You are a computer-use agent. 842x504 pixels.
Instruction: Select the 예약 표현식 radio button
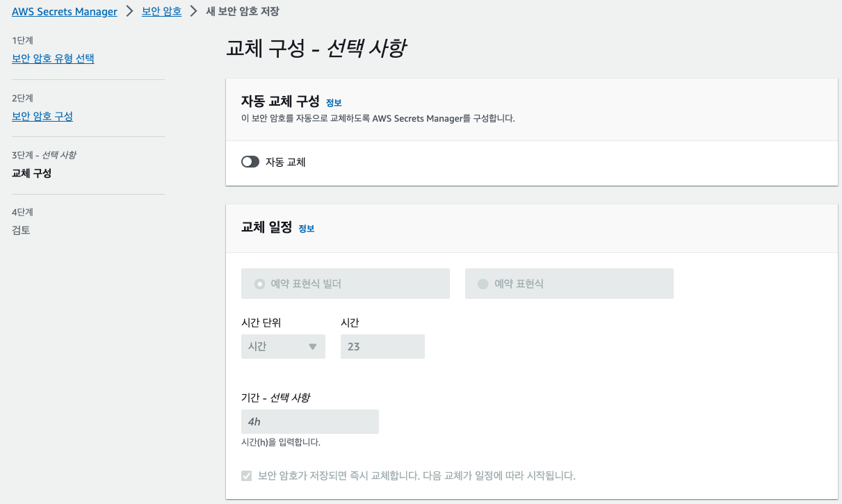[484, 283]
